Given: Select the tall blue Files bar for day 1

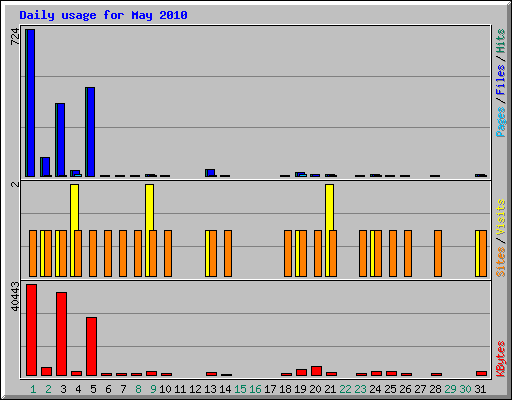Looking at the screenshot, I should (31, 103).
